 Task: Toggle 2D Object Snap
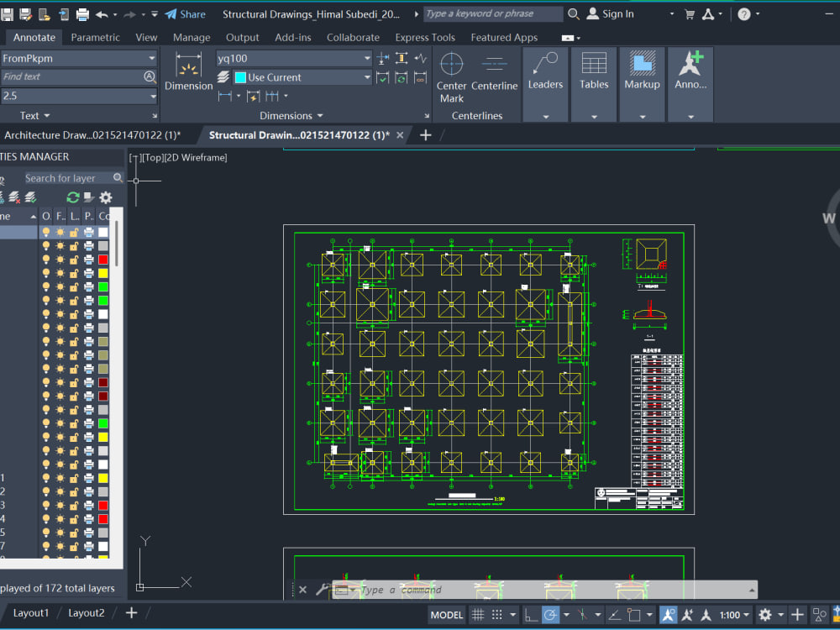coord(633,615)
